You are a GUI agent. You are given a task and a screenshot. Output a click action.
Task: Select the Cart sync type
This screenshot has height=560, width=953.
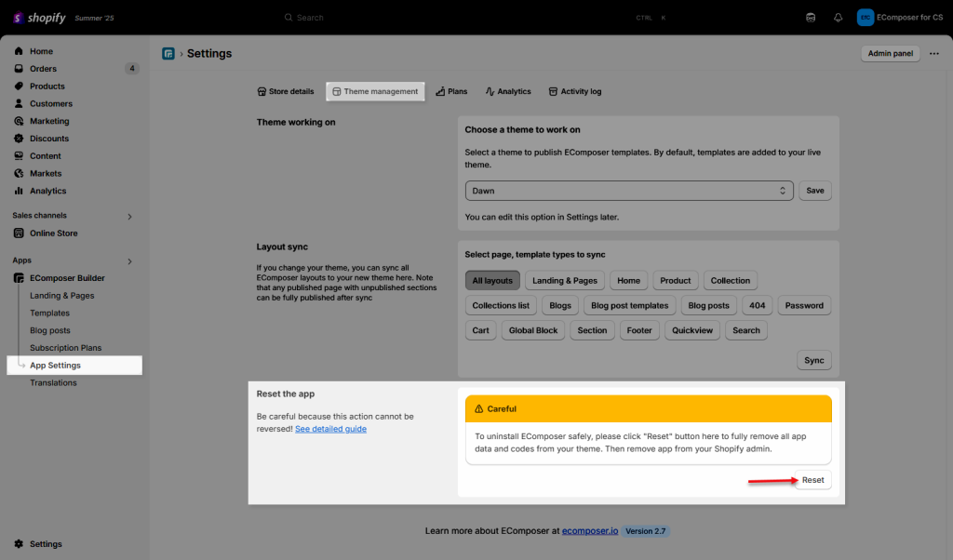[x=481, y=330]
